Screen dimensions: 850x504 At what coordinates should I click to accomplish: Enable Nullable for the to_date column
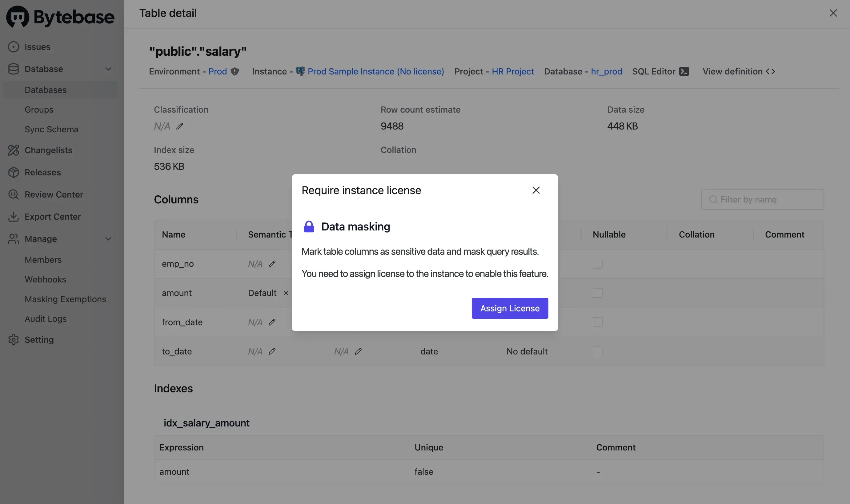(x=597, y=351)
